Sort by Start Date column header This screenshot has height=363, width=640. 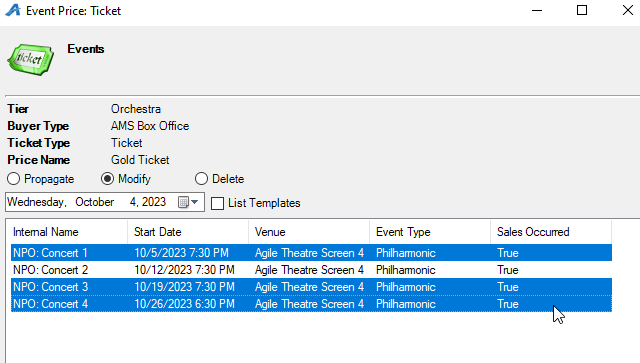188,232
